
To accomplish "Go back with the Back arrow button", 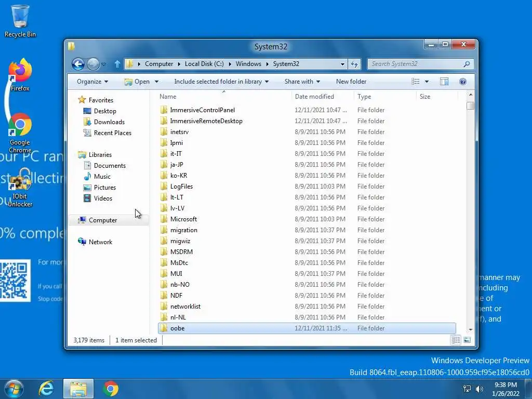I will (x=78, y=64).
